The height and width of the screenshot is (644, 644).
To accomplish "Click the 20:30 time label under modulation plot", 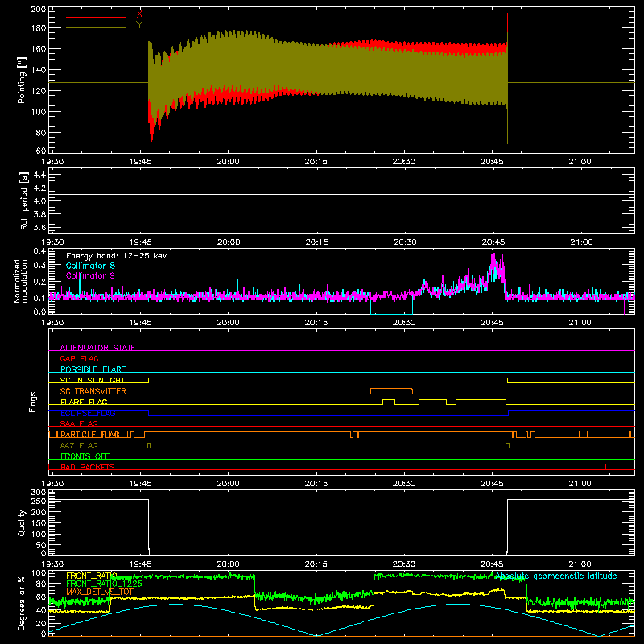I will pyautogui.click(x=404, y=323).
